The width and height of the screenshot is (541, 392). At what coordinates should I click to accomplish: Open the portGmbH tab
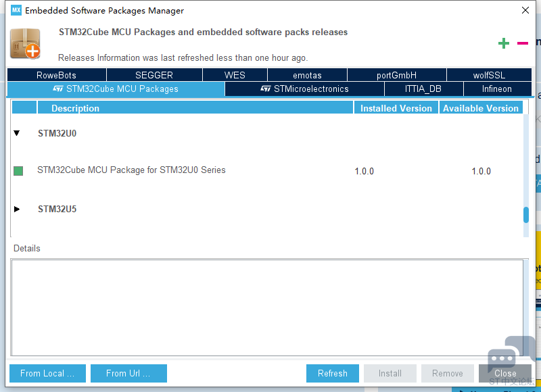396,75
